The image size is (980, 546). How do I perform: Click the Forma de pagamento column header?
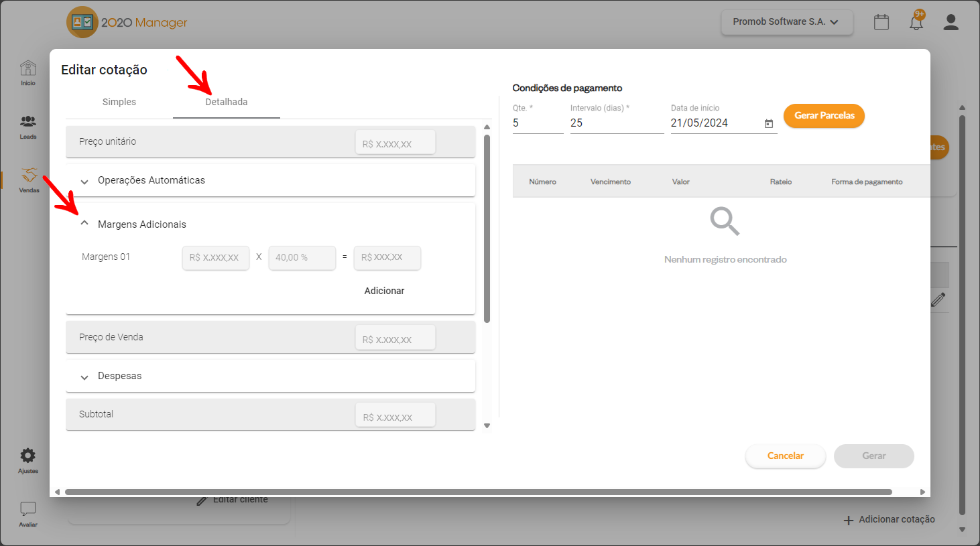(867, 182)
